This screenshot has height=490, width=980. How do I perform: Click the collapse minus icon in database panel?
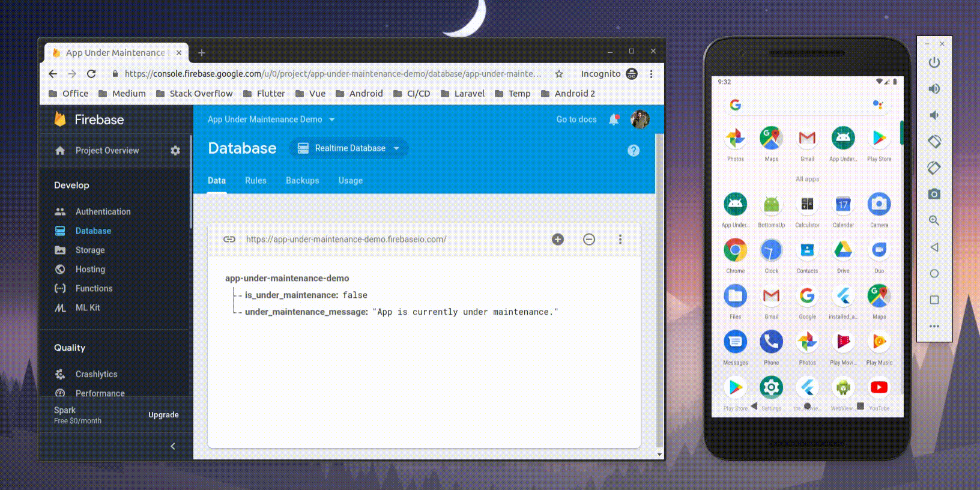pos(589,239)
